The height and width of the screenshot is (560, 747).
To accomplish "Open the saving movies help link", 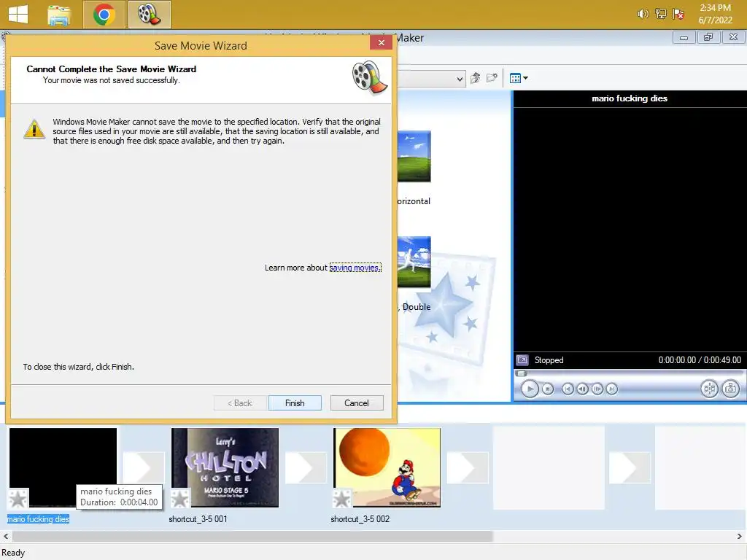I will click(x=355, y=268).
